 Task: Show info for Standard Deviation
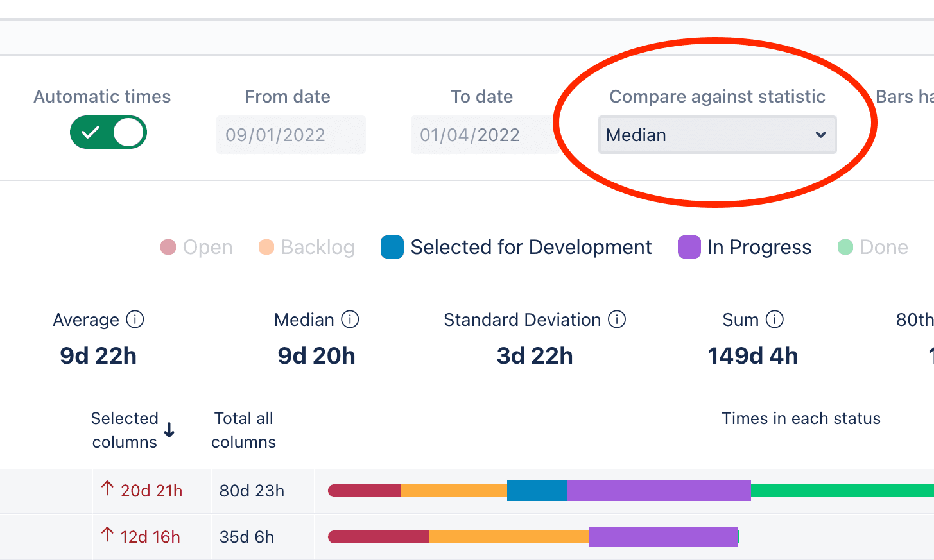click(617, 319)
